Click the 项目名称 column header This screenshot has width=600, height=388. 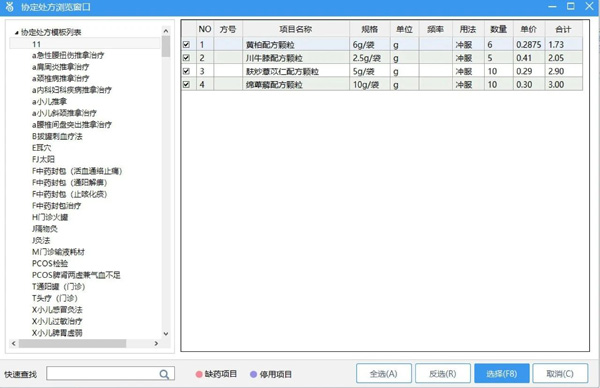(296, 29)
